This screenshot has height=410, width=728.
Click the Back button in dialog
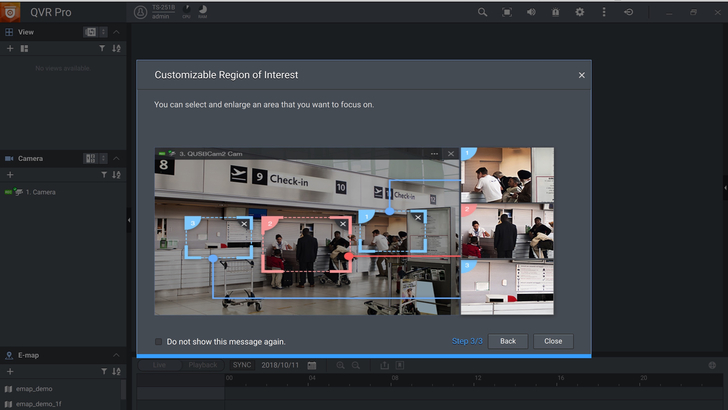point(507,341)
